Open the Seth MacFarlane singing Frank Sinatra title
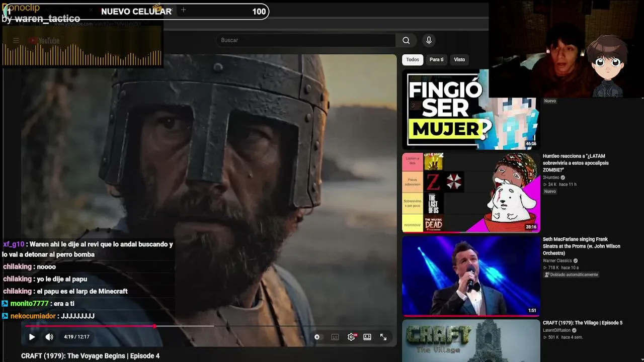 point(582,246)
